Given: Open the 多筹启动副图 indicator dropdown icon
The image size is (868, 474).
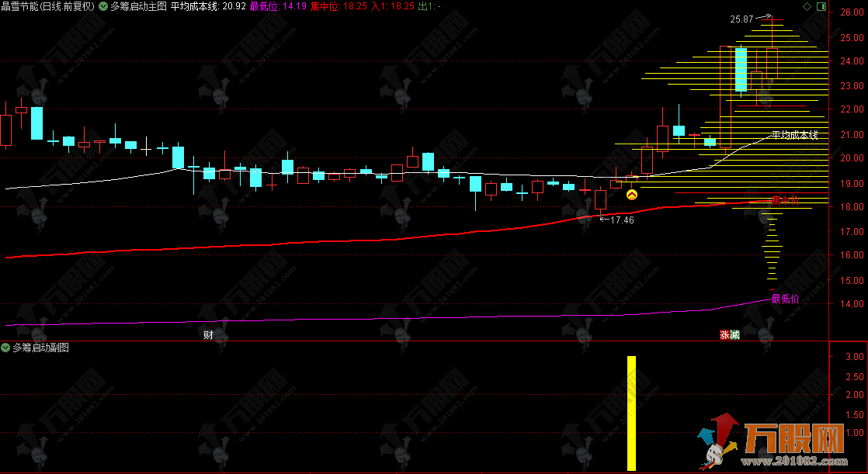Looking at the screenshot, I should [x=5, y=348].
